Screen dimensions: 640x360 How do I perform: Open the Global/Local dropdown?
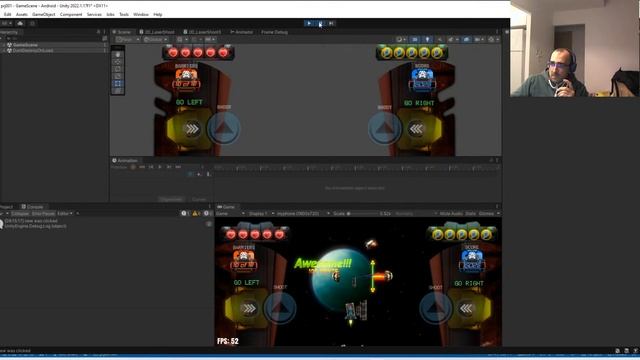156,40
